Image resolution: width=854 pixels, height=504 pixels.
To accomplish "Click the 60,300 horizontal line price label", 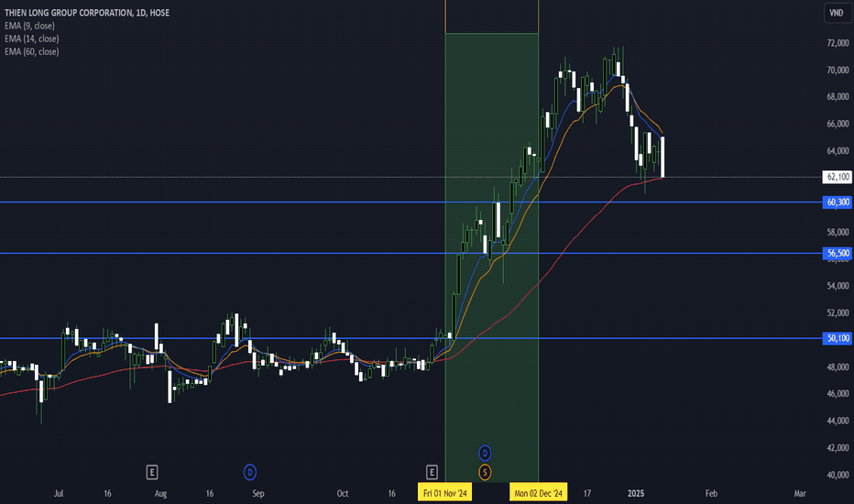I will (x=838, y=203).
